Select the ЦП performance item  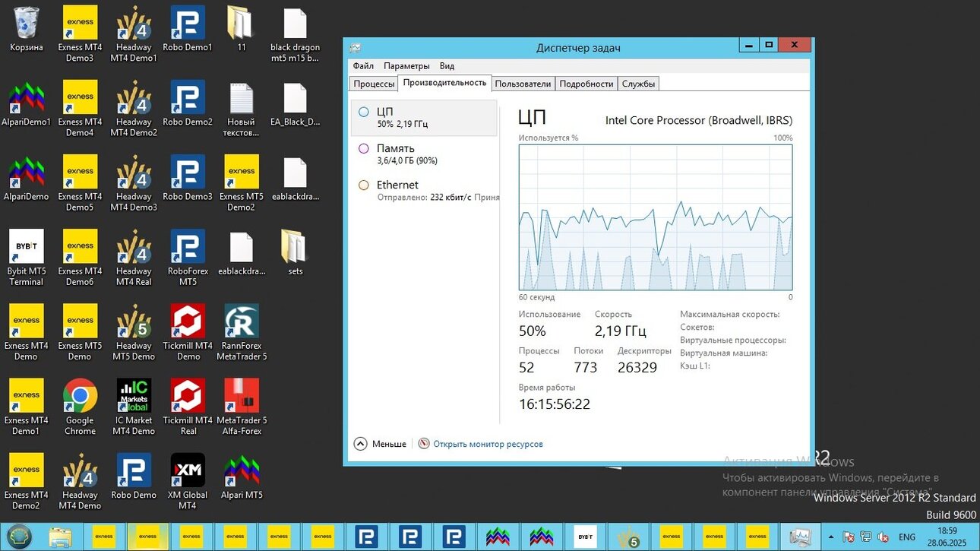pyautogui.click(x=424, y=117)
